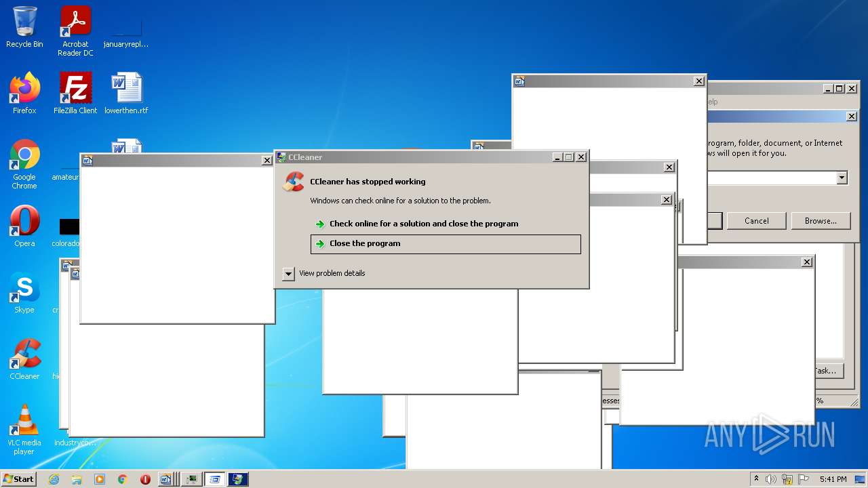Screen dimensions: 868x488
Task: Open Action Center flag tray icon
Action: [x=804, y=479]
